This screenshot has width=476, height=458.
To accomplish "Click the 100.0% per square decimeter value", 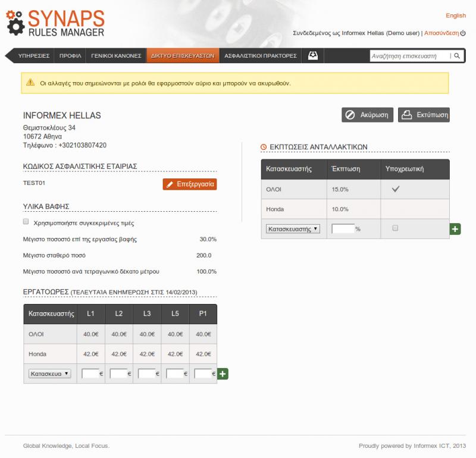I will coord(206,271).
